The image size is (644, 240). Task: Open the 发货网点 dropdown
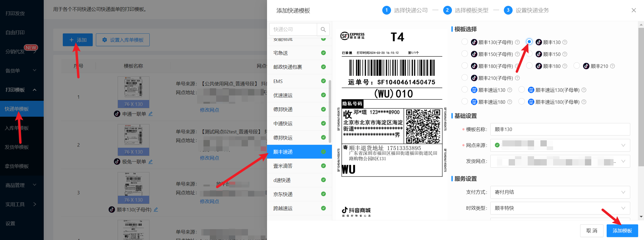(560, 161)
